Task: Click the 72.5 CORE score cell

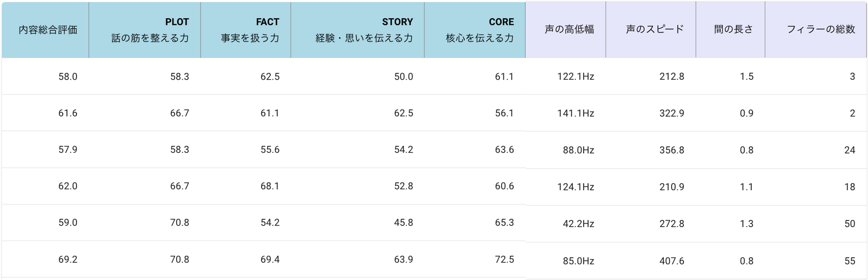Action: [504, 259]
